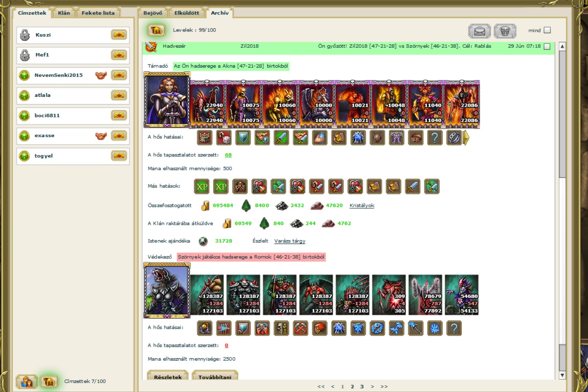Viewport: 588px width, 392px height.
Task: Click the trash bin delete icon
Action: click(505, 31)
